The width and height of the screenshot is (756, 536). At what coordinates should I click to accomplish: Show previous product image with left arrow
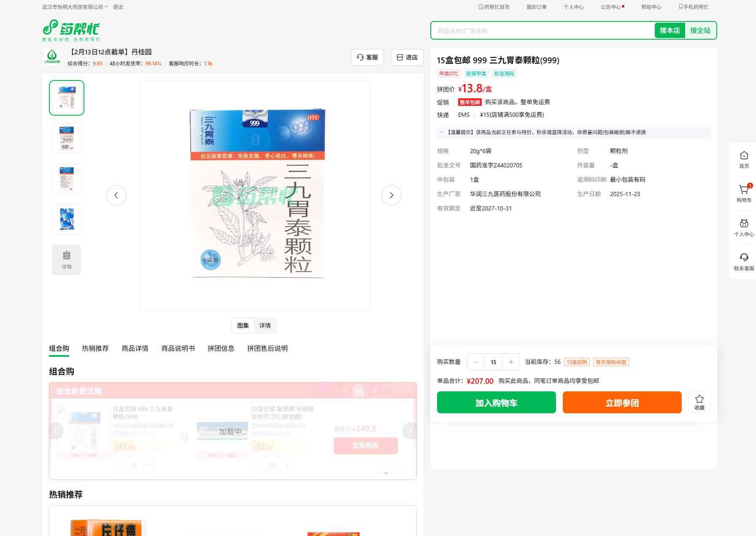pos(116,195)
